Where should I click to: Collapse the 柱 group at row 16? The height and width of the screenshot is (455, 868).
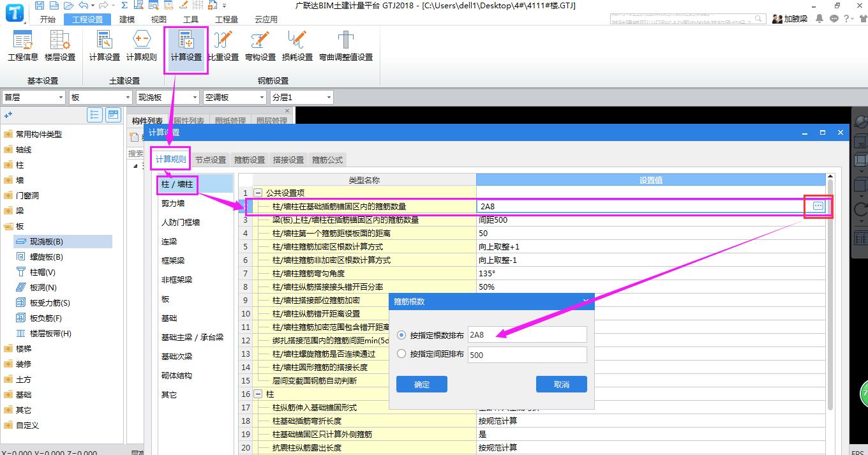pyautogui.click(x=258, y=394)
